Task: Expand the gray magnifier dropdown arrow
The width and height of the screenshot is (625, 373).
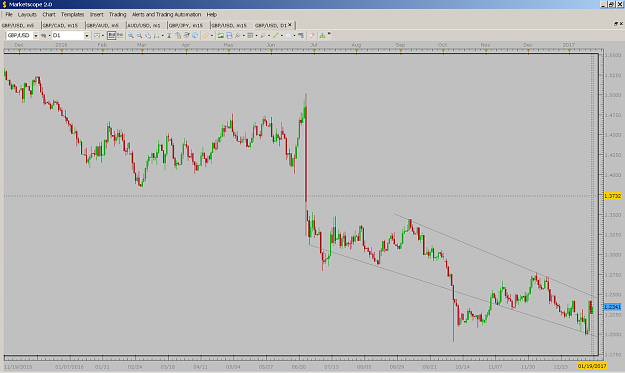Action: coord(244,35)
